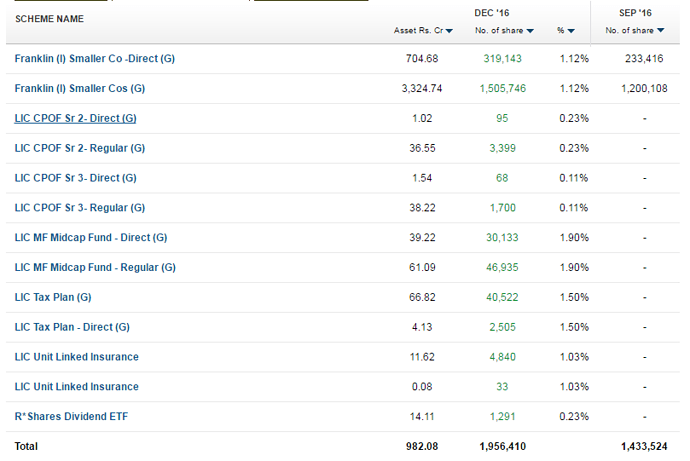Open LIC CPOF Sr 3- Direct (G) link

coord(75,178)
